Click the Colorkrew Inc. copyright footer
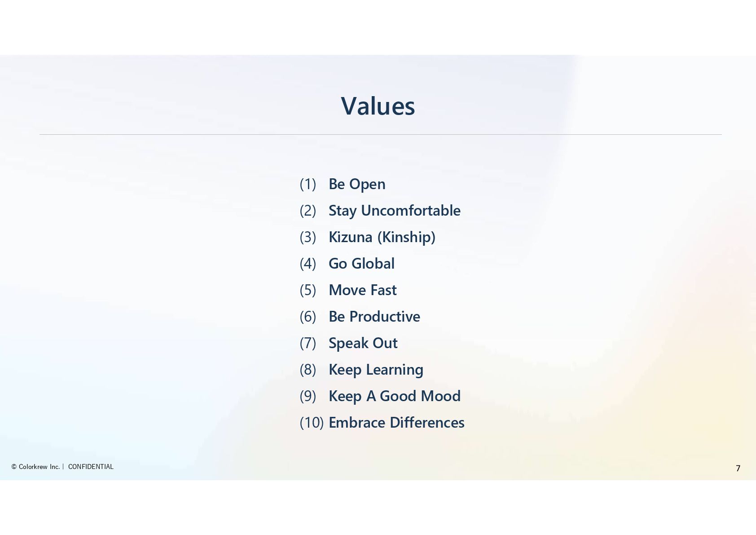 (x=35, y=467)
